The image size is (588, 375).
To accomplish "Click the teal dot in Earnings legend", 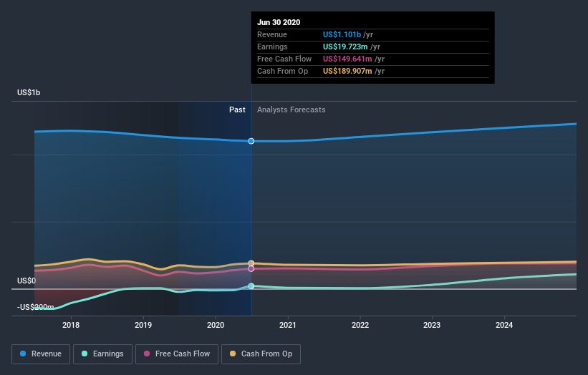I will tap(85, 354).
